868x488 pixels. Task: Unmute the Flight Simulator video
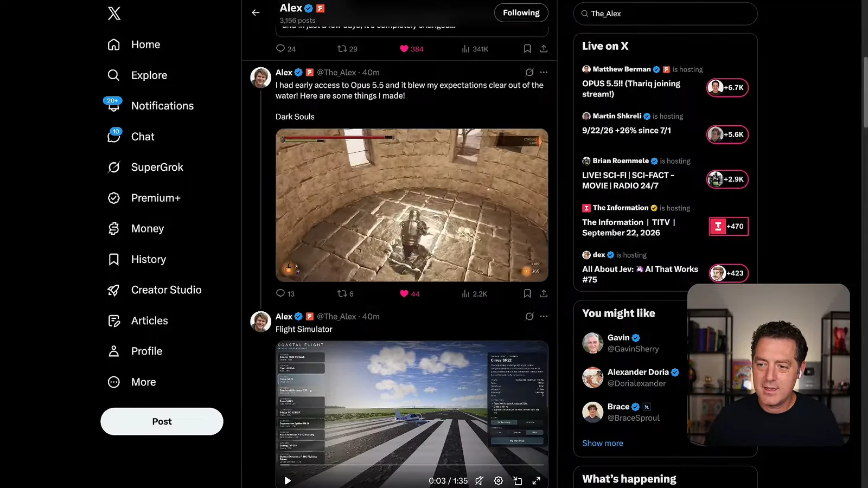point(480,481)
